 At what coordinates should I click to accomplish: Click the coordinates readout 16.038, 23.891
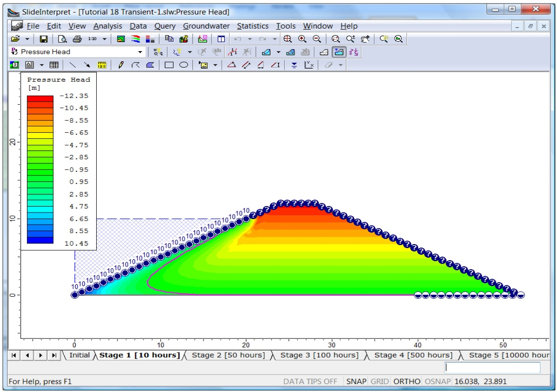click(x=480, y=381)
